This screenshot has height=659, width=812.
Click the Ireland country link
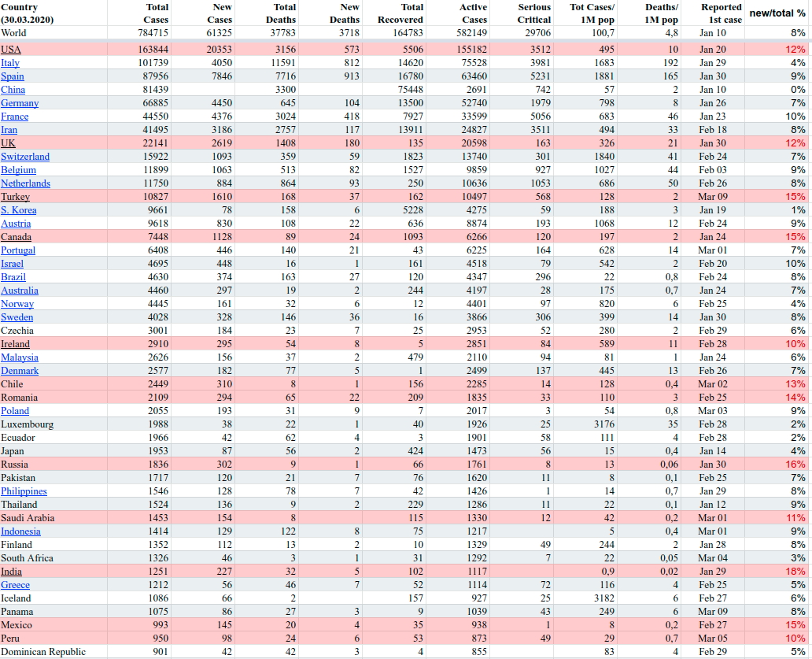[x=16, y=344]
